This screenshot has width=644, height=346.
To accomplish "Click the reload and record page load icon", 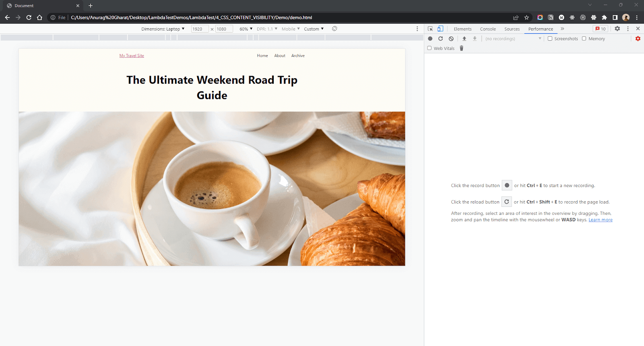I will coord(440,39).
